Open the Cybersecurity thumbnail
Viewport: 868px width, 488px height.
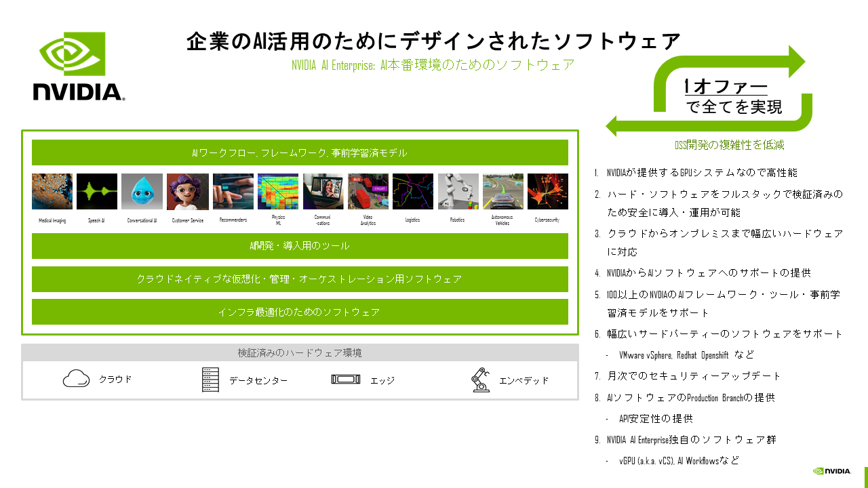[548, 191]
